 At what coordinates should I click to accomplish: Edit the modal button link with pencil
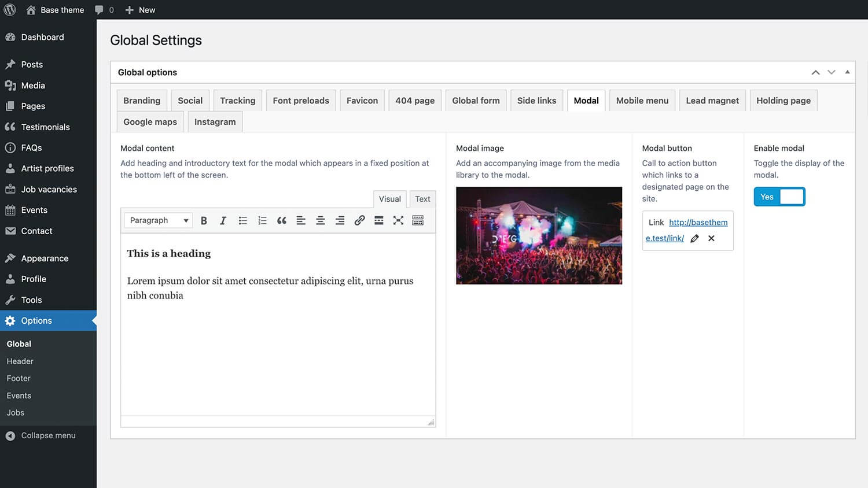(694, 238)
